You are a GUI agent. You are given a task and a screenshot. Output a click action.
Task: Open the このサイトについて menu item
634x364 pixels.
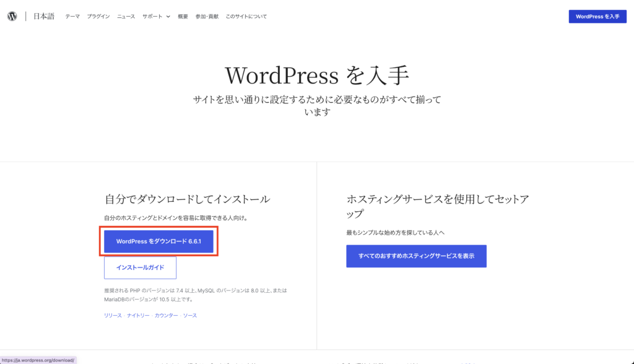point(246,17)
